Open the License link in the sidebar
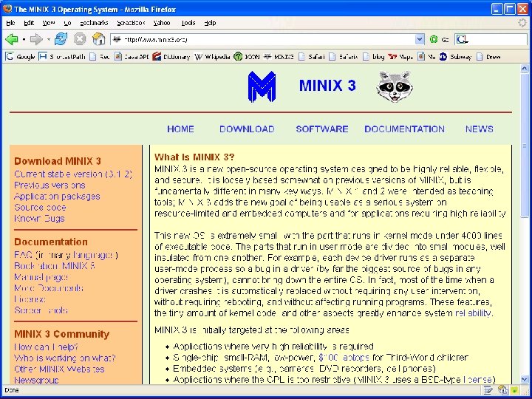Screen dimensions: 532x399 [x=30, y=299]
